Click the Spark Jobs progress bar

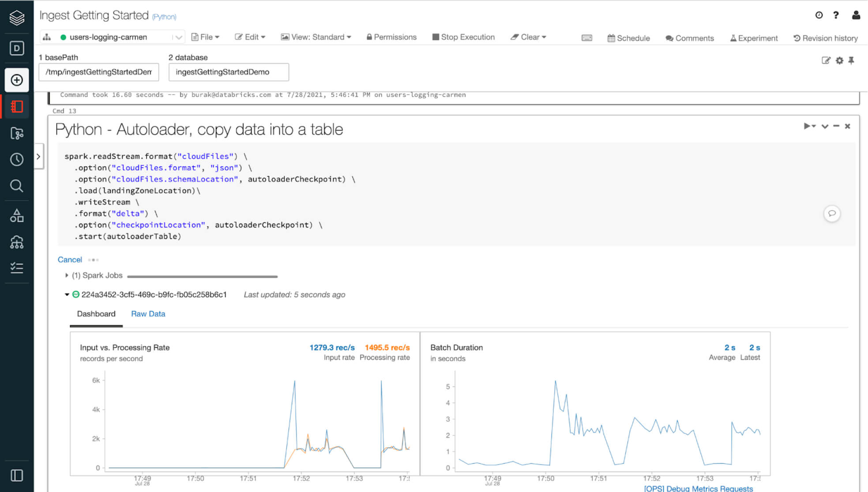click(202, 276)
